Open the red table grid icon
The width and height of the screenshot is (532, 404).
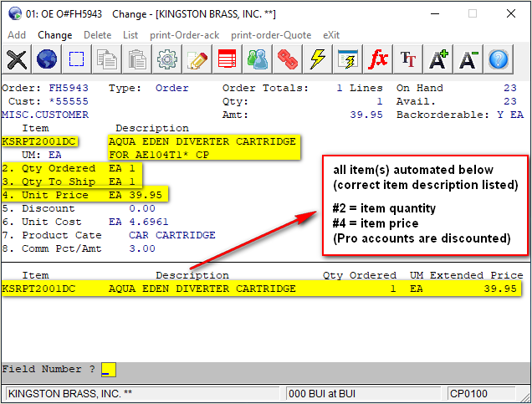click(227, 59)
